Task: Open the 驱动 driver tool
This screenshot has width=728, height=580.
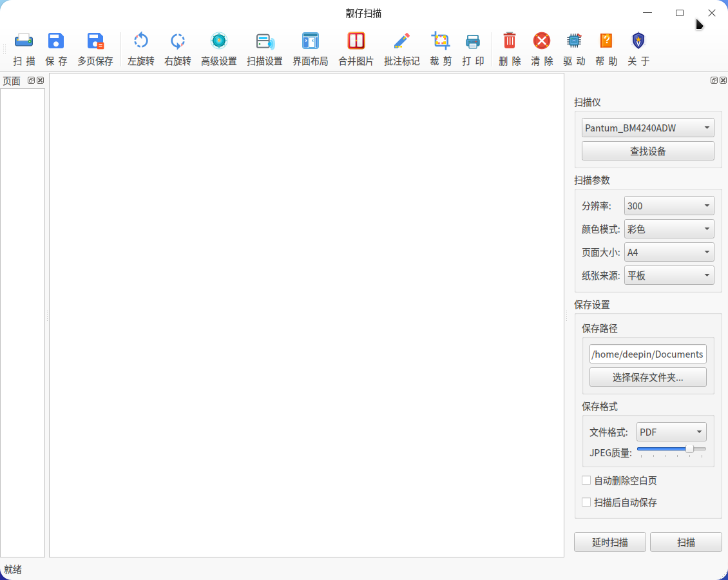Action: (x=574, y=49)
